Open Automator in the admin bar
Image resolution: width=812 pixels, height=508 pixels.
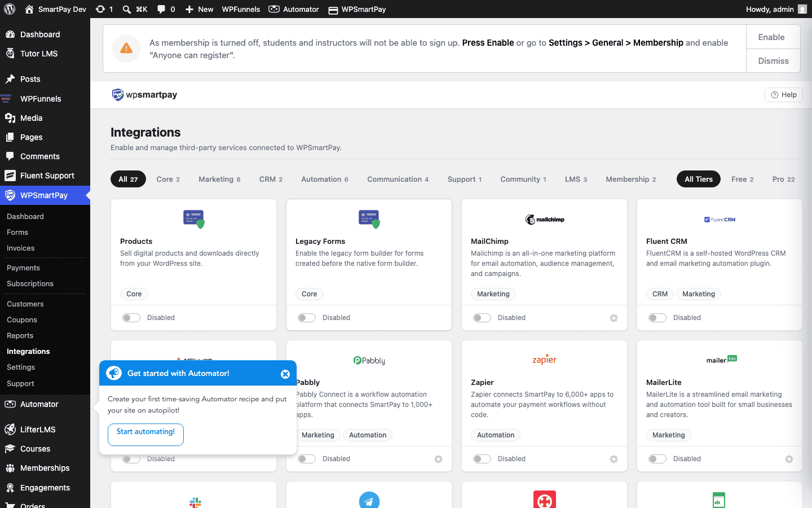(293, 9)
